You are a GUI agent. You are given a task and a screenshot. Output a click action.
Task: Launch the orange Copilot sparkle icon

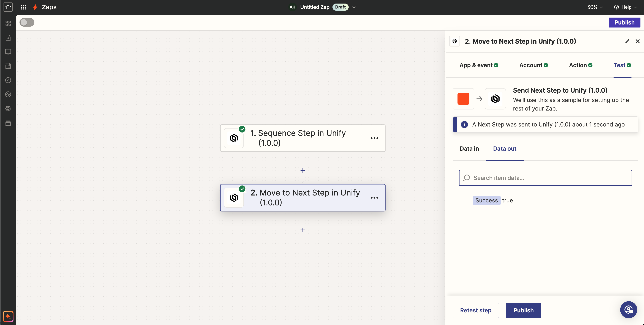pyautogui.click(x=8, y=316)
